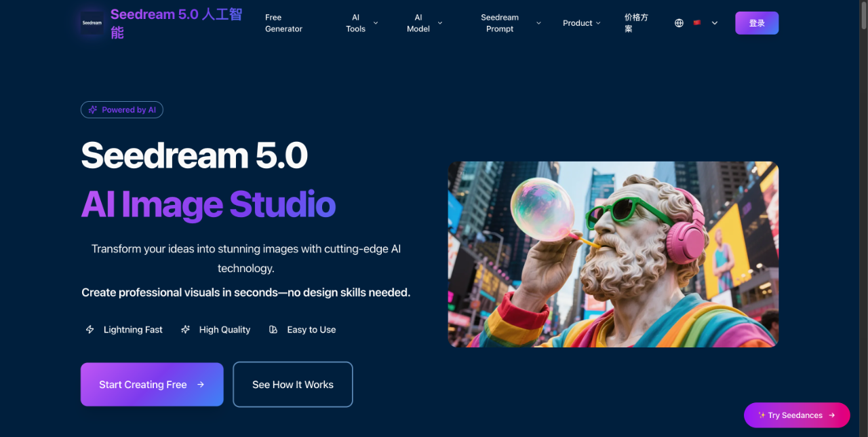This screenshot has height=437, width=868.
Task: Select the Free Generator menu item
Action: tap(283, 22)
